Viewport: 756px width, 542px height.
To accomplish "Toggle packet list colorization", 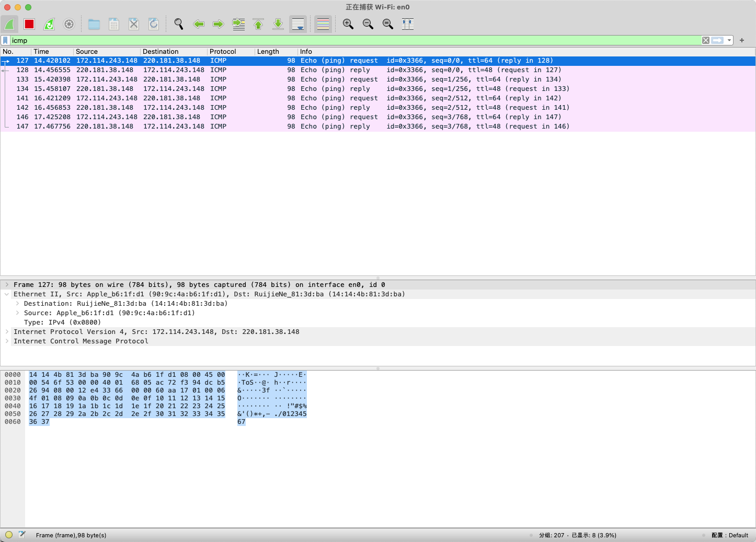I will pos(323,24).
